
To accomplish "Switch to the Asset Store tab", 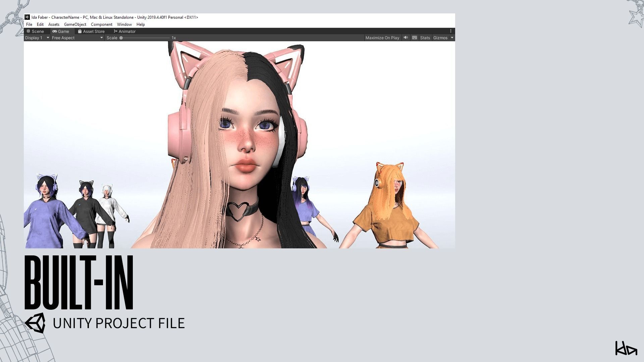I will (x=91, y=31).
